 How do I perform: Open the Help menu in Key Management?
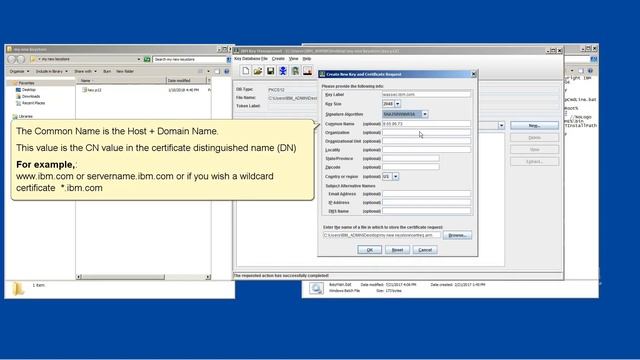coord(307,59)
